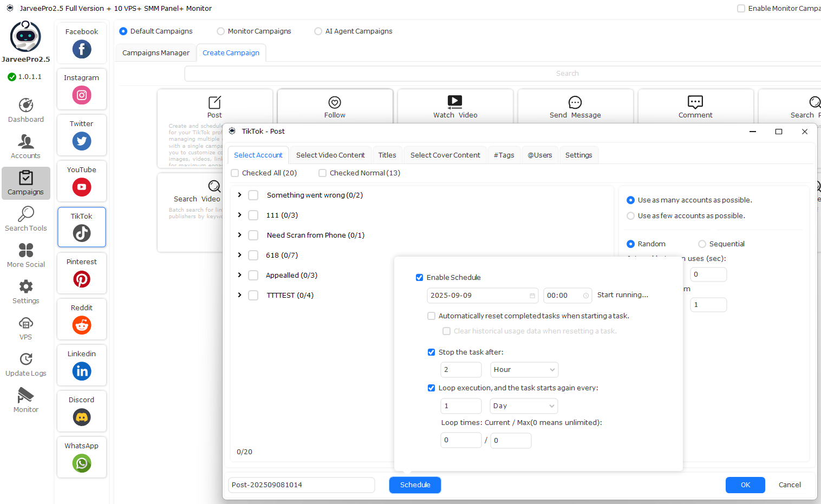
Task: Expand the 111 (0/3) group
Action: [240, 215]
